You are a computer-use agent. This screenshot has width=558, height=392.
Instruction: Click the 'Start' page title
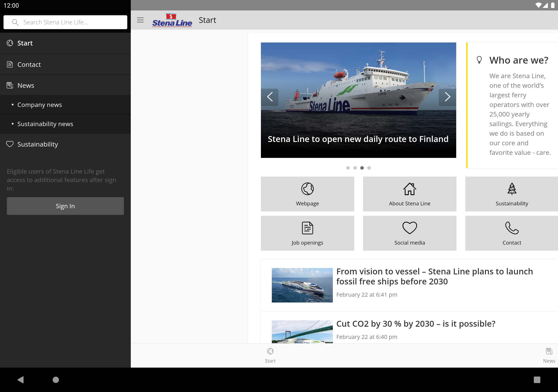[x=207, y=20]
